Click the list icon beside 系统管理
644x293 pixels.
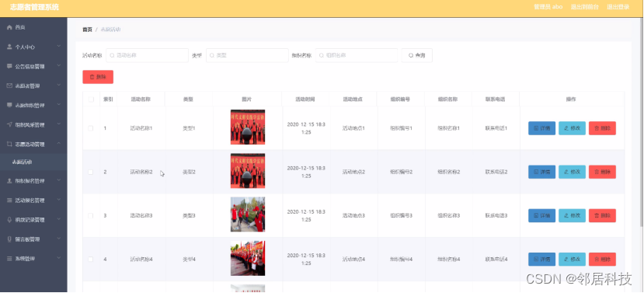9,259
